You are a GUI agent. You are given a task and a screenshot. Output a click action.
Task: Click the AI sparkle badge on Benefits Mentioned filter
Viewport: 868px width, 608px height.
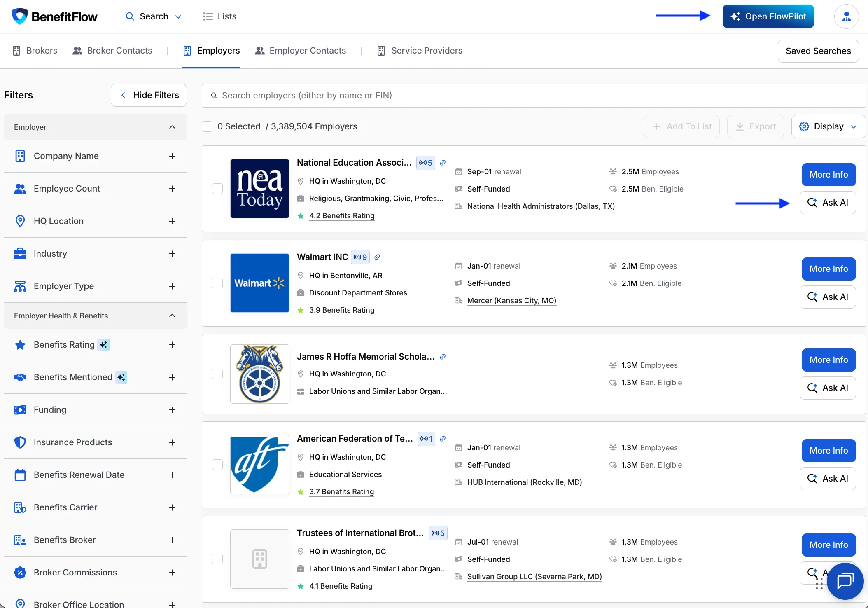click(121, 377)
